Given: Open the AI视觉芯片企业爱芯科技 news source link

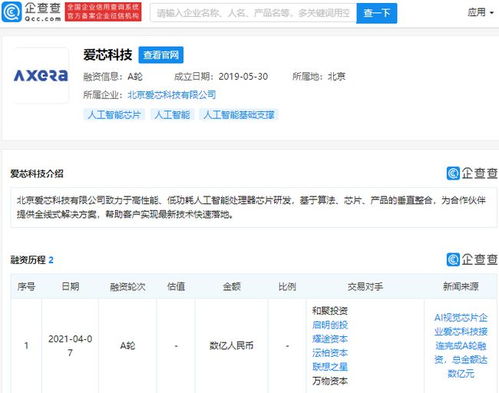Looking at the screenshot, I should [x=461, y=346].
